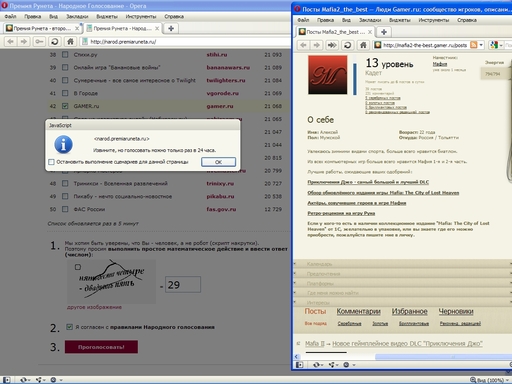Tick the stop executing scripts checkbox in the dialog
512x384 pixels.
51,162
